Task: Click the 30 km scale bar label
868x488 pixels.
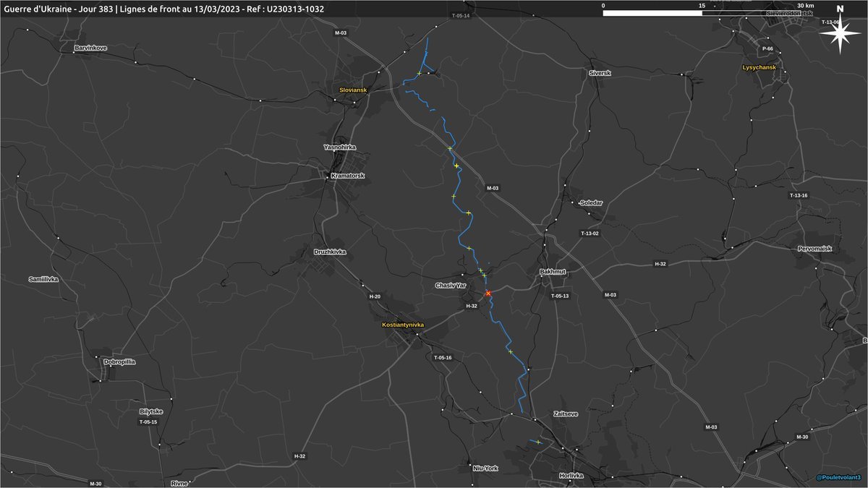Action: pos(805,6)
